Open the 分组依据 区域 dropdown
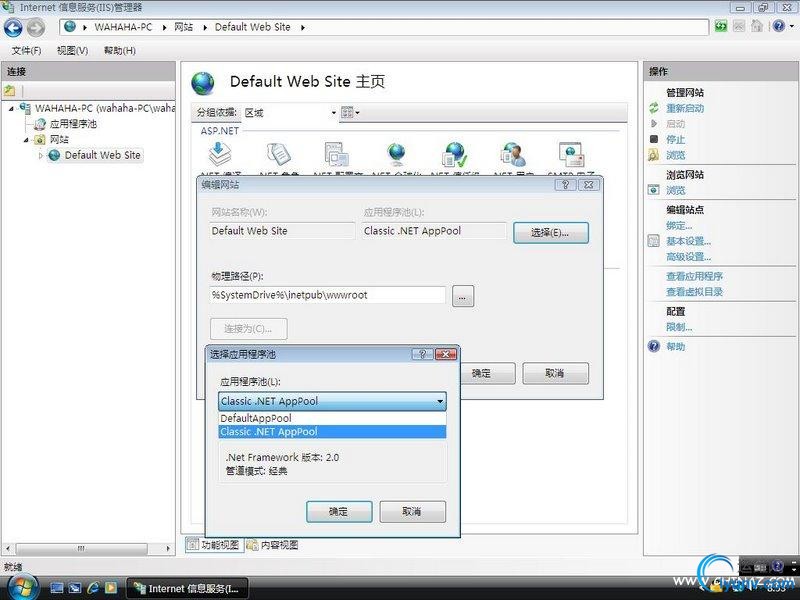Viewport: 800px width, 600px height. (x=290, y=113)
